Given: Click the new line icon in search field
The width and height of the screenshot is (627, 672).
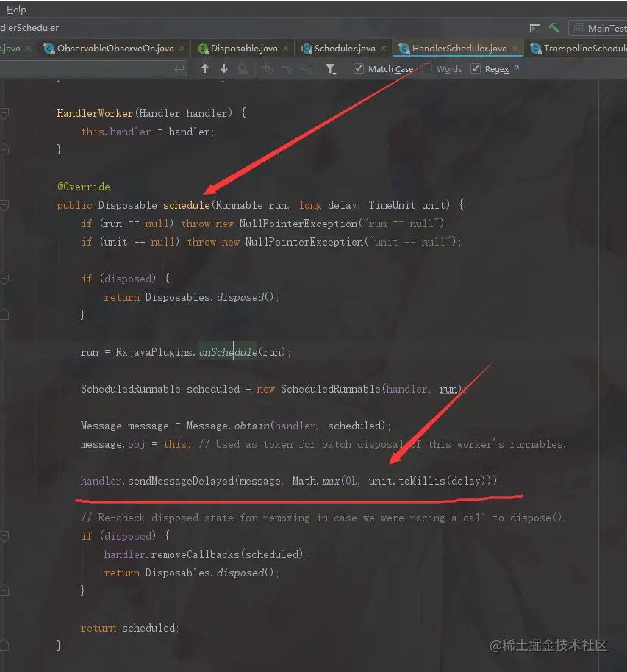Looking at the screenshot, I should (179, 68).
